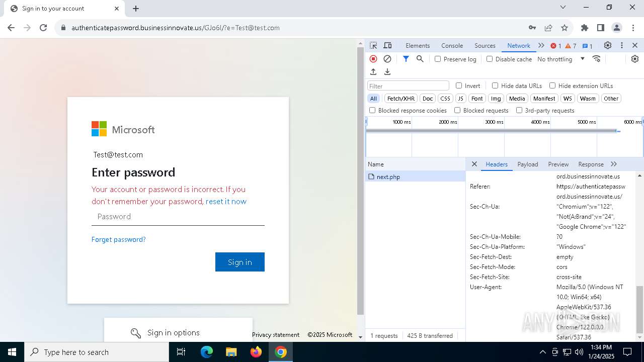This screenshot has width=644, height=362.
Task: Open the saved password key icon
Action: click(532, 28)
